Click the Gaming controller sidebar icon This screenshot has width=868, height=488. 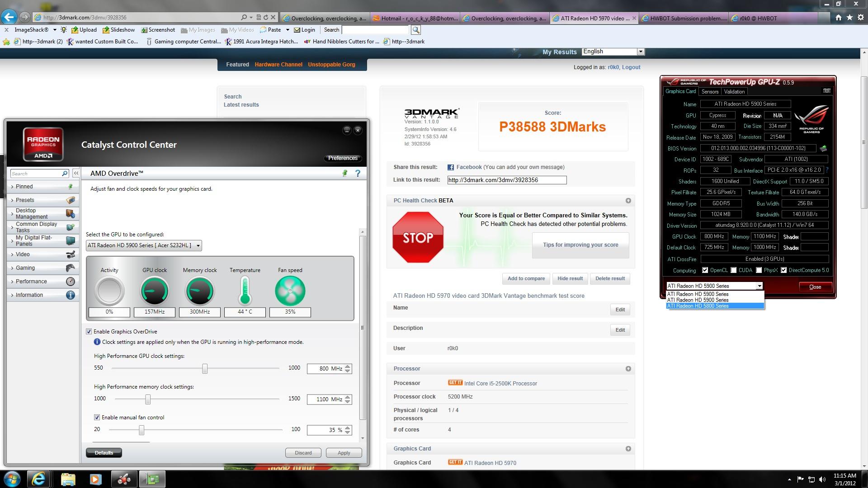tap(71, 268)
